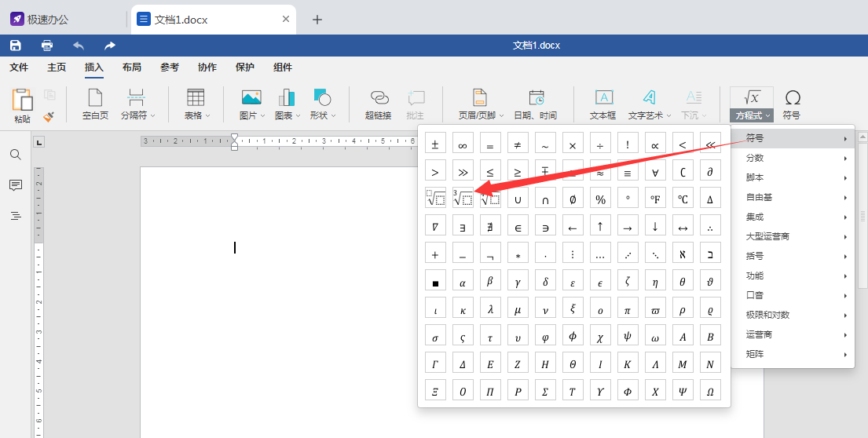Switch to the 文档1.docx document tab
Screen dimensions: 868x438
pyautogui.click(x=213, y=20)
